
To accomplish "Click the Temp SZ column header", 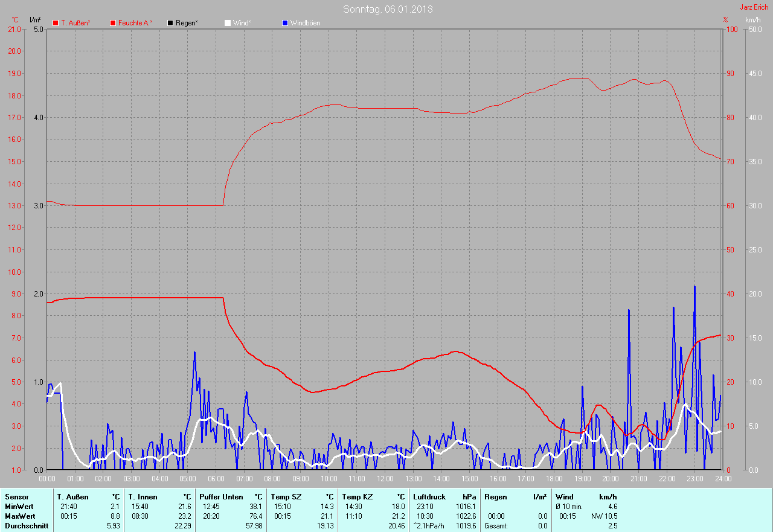I will [284, 496].
